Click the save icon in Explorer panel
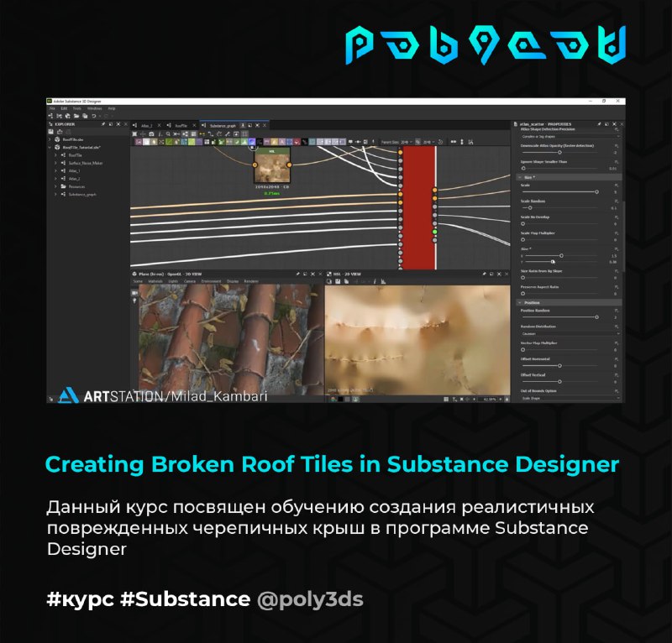 51,132
